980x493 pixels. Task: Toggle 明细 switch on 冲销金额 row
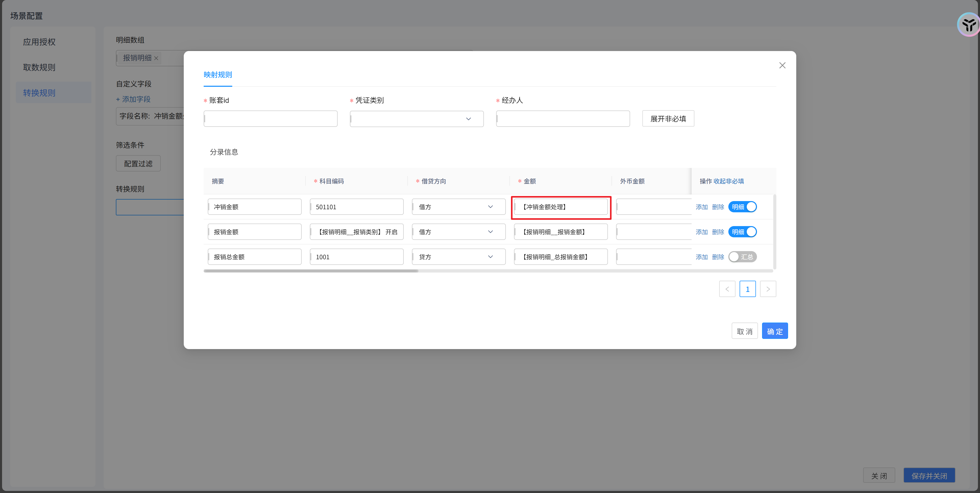tap(742, 207)
